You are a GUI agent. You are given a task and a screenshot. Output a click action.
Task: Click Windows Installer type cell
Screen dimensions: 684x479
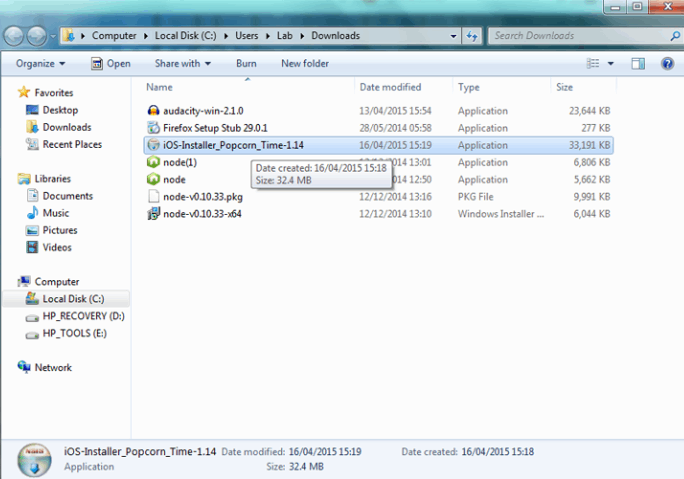tap(500, 214)
